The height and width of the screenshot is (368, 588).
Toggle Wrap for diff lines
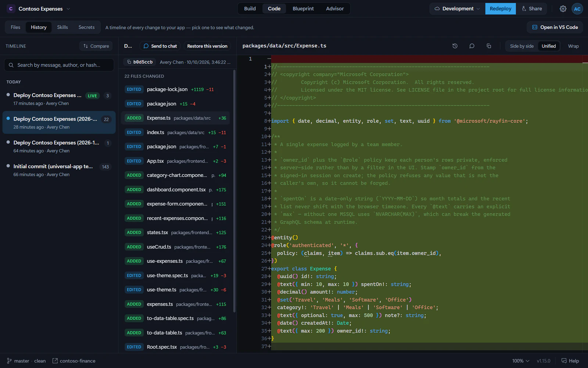(573, 46)
